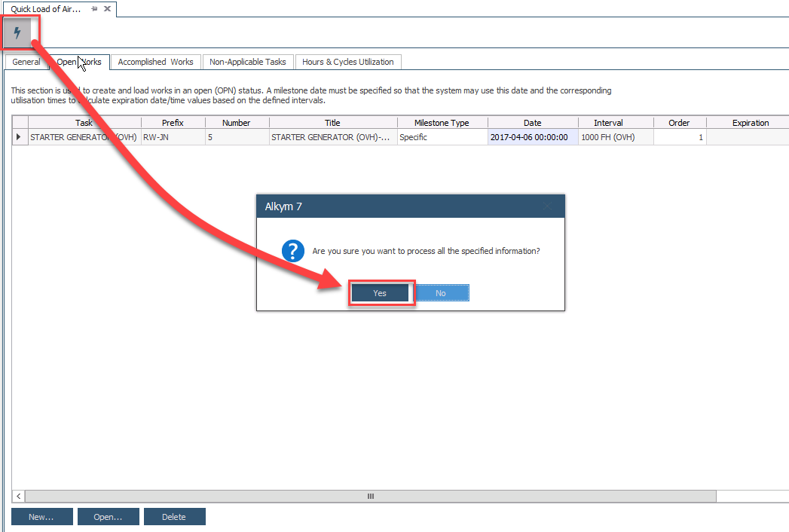Sort by the Milestone Type column header
Screen dimensions: 789x532
442,123
